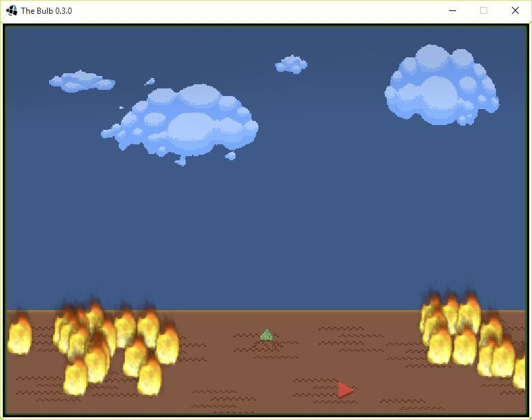Click The Bulb app icon in the title bar
This screenshot has height=420, width=532.
12,10
